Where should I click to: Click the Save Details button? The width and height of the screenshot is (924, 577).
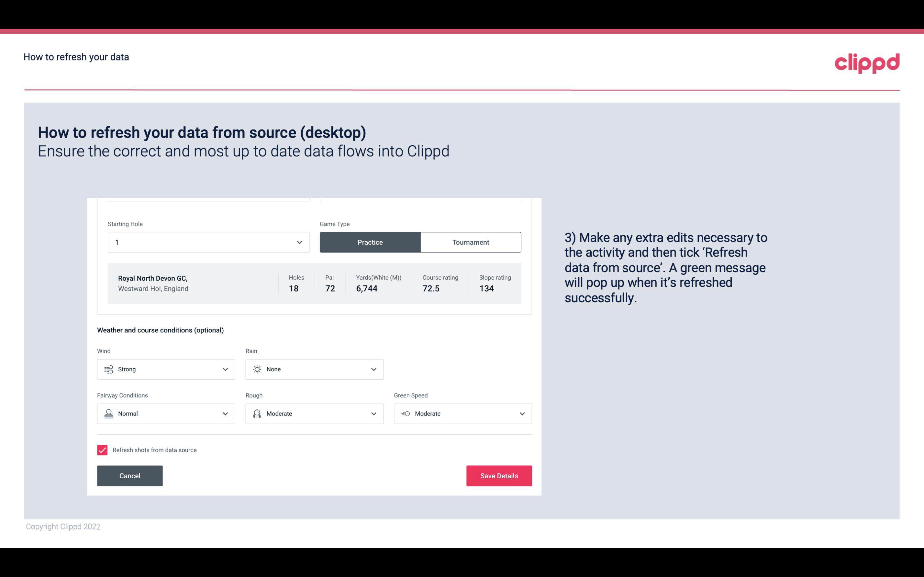click(499, 476)
